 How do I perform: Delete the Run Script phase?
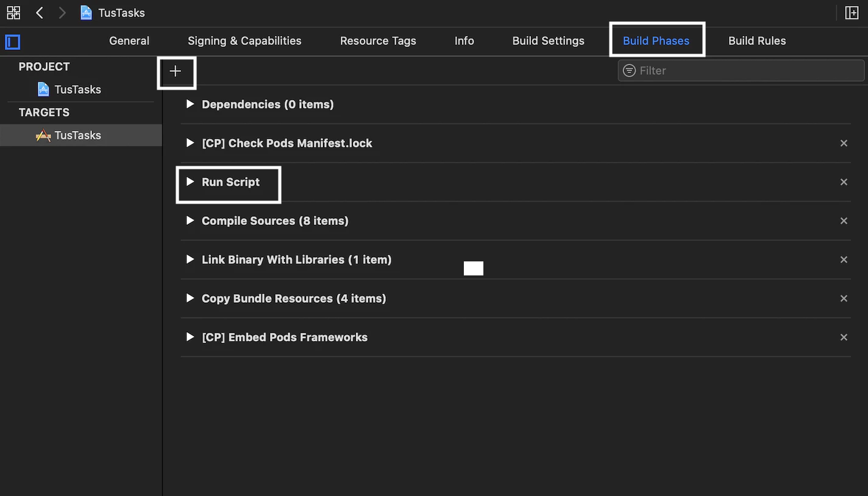coord(844,182)
